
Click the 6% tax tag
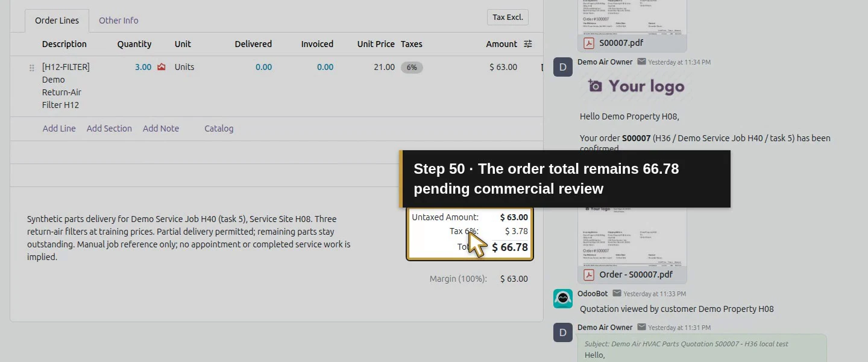pyautogui.click(x=412, y=68)
